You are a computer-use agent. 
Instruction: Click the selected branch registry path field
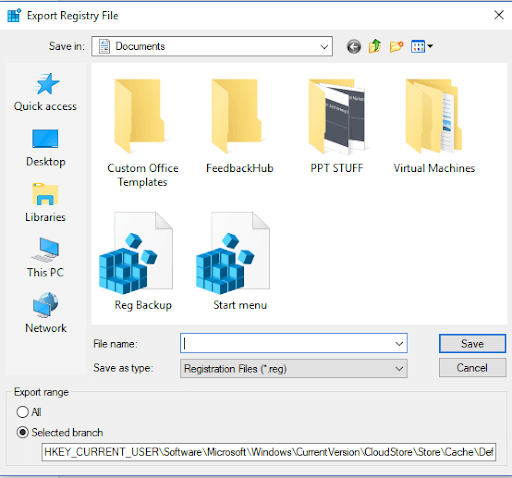point(269,452)
